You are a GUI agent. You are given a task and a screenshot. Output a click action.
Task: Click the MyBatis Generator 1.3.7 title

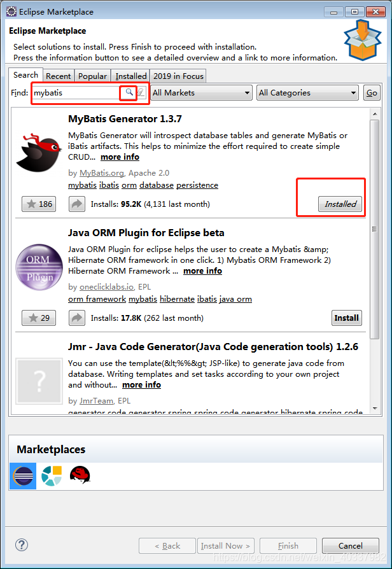(x=125, y=119)
